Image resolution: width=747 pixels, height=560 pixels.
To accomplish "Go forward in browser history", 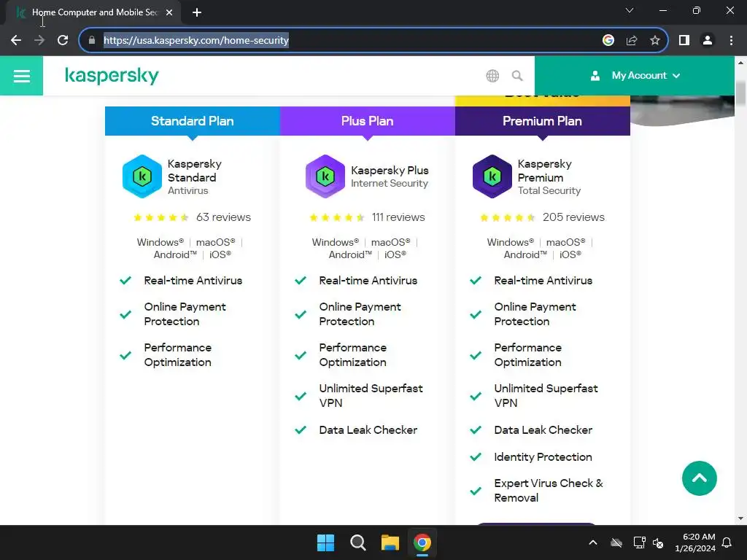I will click(x=39, y=41).
